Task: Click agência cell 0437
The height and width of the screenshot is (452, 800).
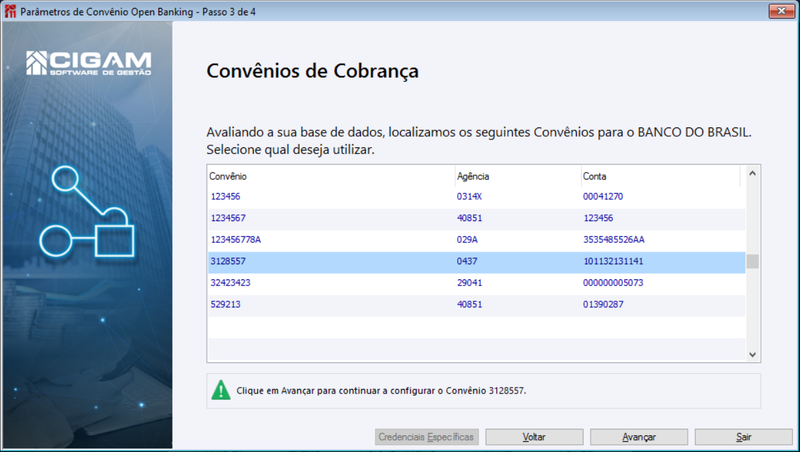Action: tap(467, 261)
